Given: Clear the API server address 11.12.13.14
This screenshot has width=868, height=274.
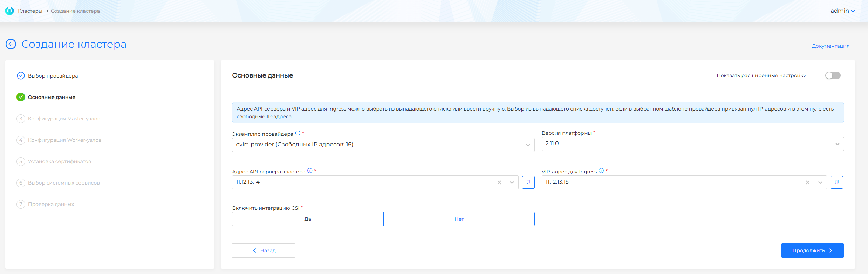Looking at the screenshot, I should [499, 182].
